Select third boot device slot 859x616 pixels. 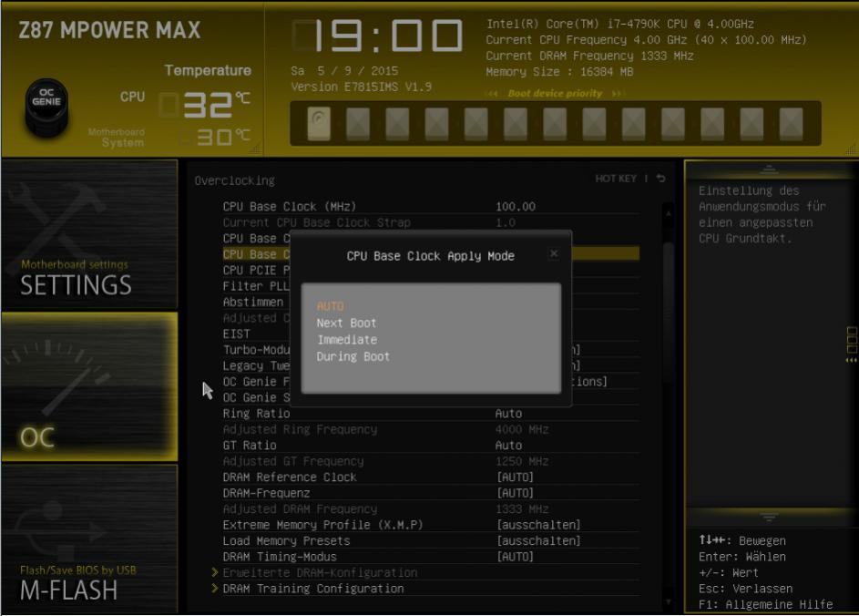[397, 123]
